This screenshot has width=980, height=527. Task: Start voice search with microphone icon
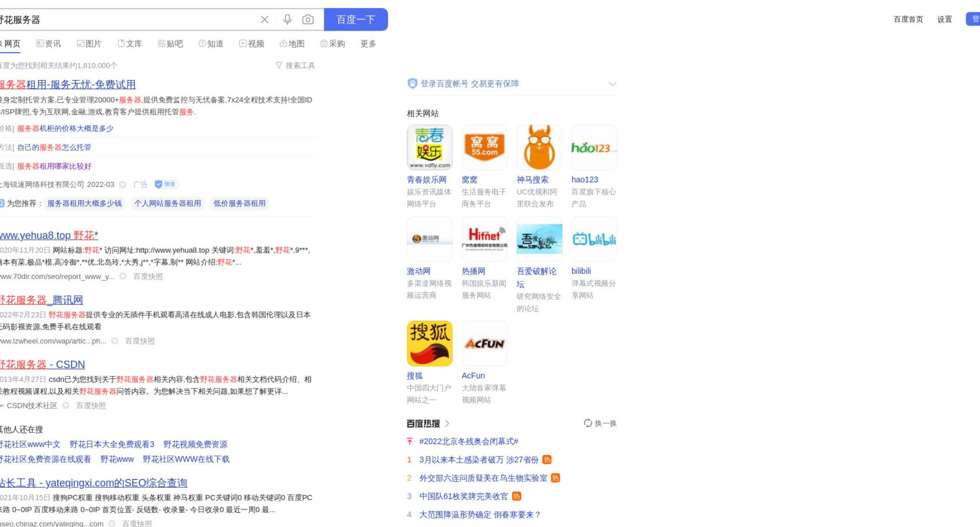click(287, 19)
